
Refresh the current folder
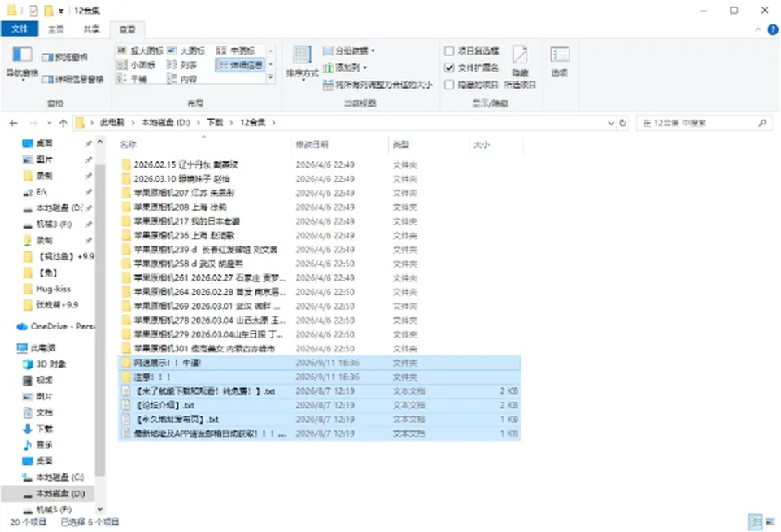622,123
